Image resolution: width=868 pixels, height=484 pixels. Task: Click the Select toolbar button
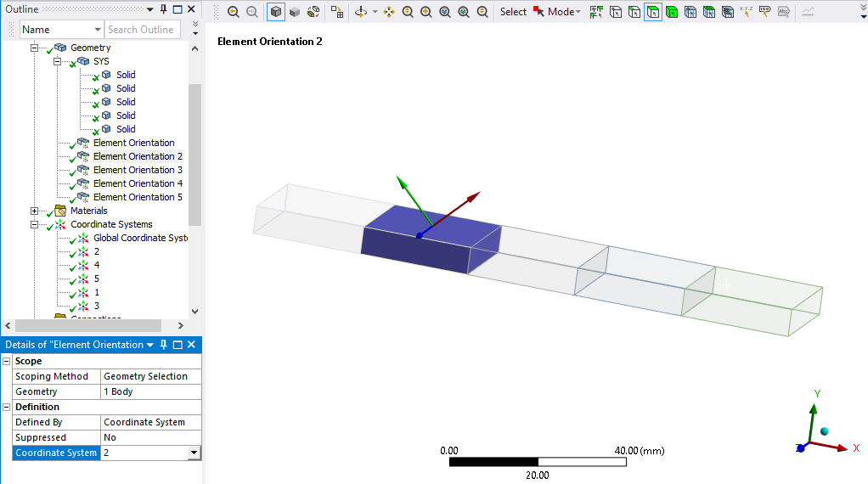point(513,12)
